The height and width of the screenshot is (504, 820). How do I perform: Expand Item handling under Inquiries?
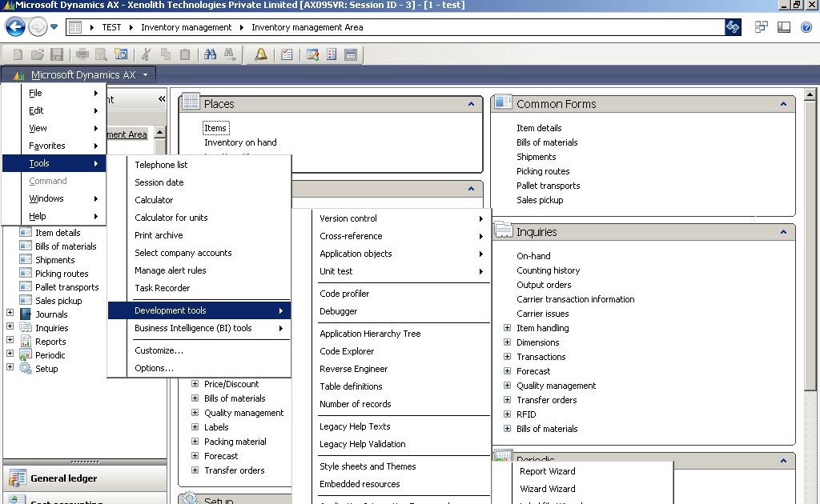506,328
